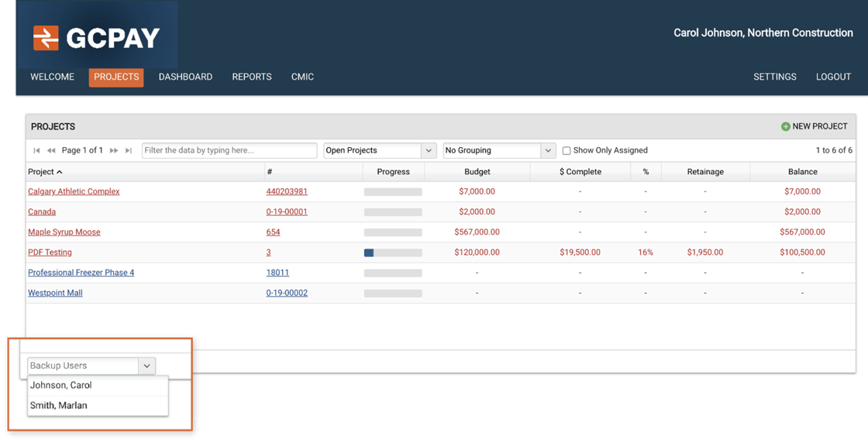Click $120,000.00 budget value

point(477,252)
